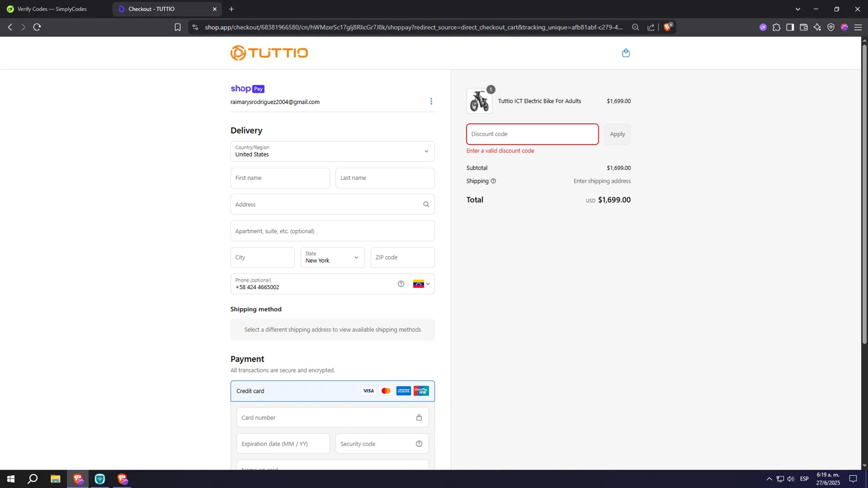Image resolution: width=868 pixels, height=488 pixels.
Task: Focus Expiration date field
Action: pyautogui.click(x=283, y=444)
